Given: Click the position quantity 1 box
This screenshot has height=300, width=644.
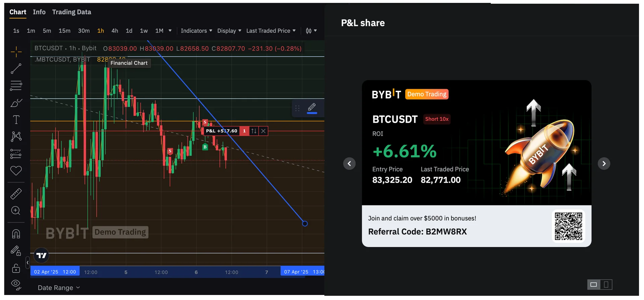Looking at the screenshot, I should (244, 131).
